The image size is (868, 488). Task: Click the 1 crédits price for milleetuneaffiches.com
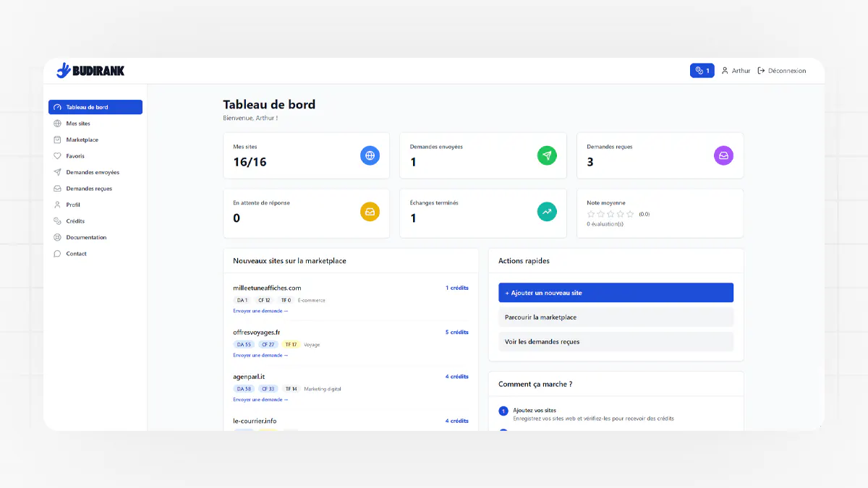[x=457, y=288]
